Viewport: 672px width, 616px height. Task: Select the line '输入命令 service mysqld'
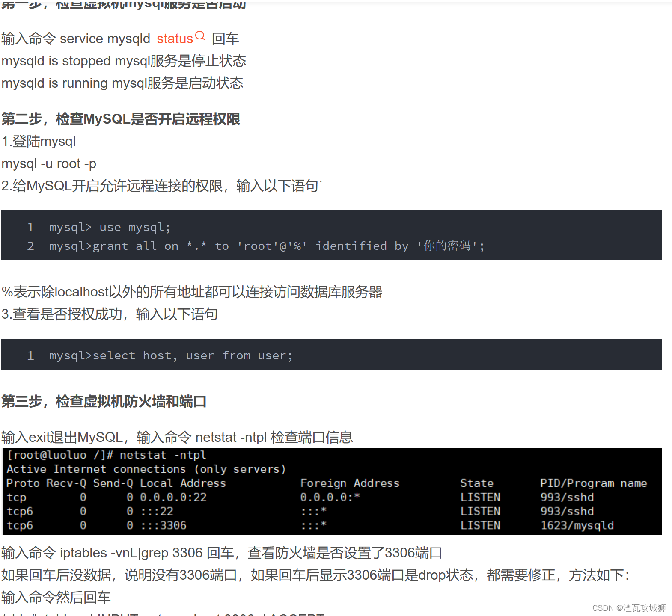[120, 38]
